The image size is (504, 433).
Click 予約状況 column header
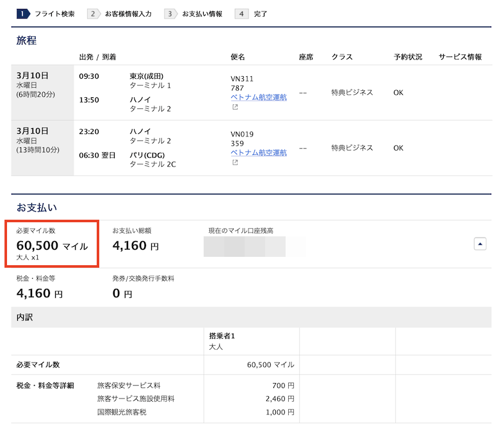pos(408,57)
